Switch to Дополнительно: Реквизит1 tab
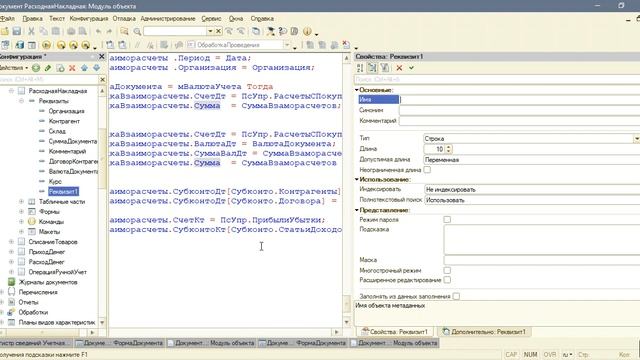This screenshot has height=360, width=640. point(484,332)
